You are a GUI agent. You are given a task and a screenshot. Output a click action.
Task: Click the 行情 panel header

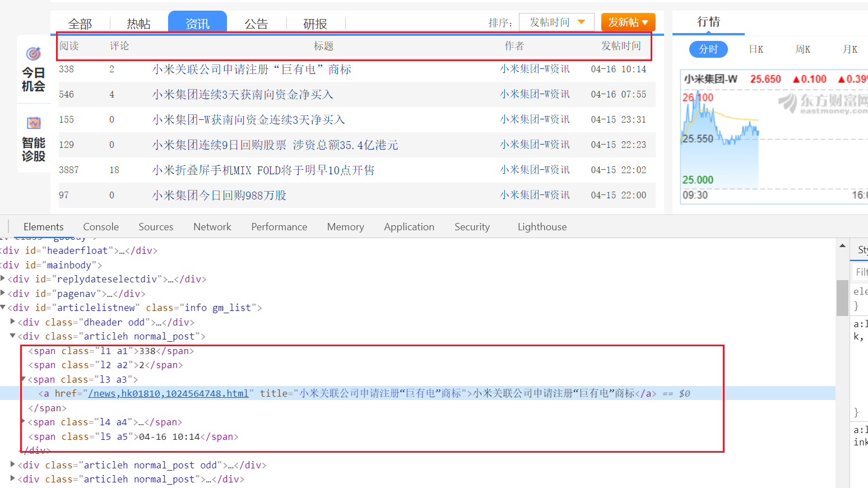click(708, 22)
